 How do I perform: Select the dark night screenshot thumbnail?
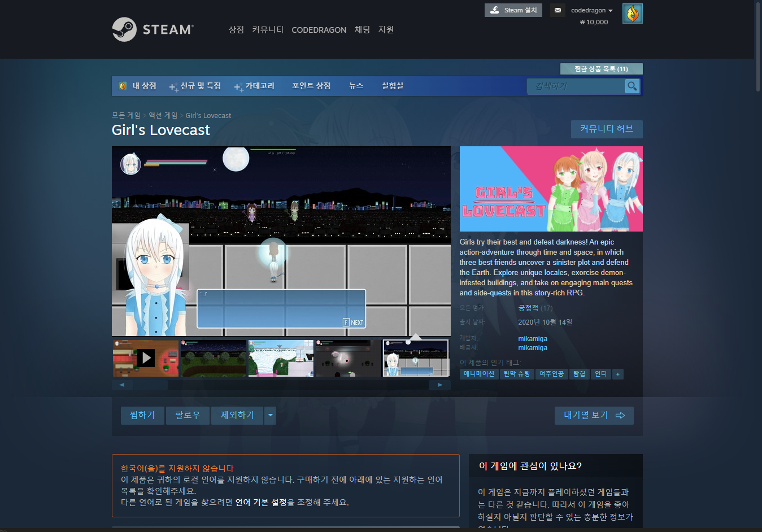click(x=348, y=358)
